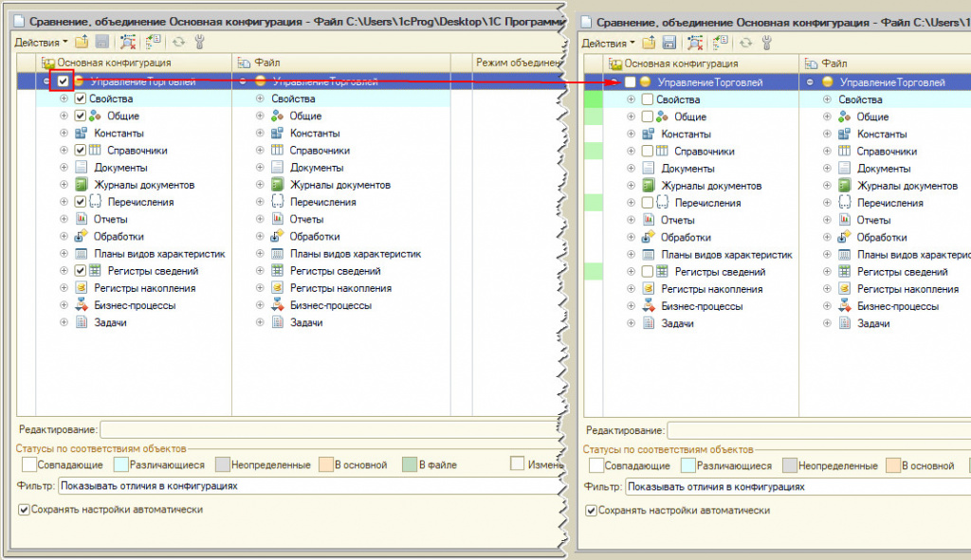The width and height of the screenshot is (971, 560).
Task: Uncheck the Общие checkbox in left window
Action: [80, 116]
